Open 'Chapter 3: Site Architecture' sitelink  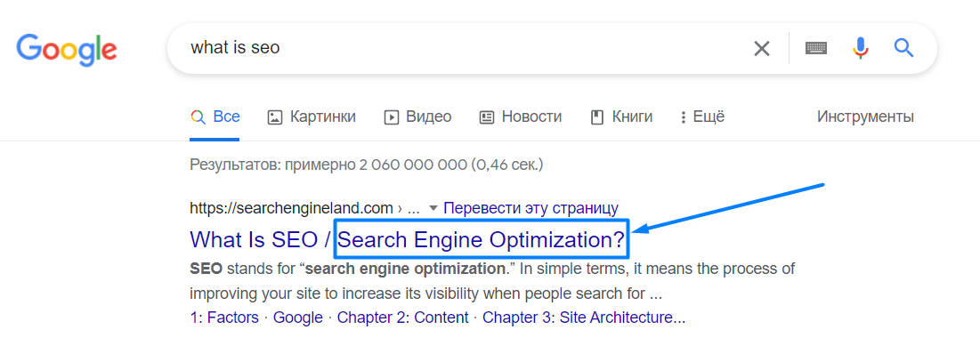click(584, 318)
